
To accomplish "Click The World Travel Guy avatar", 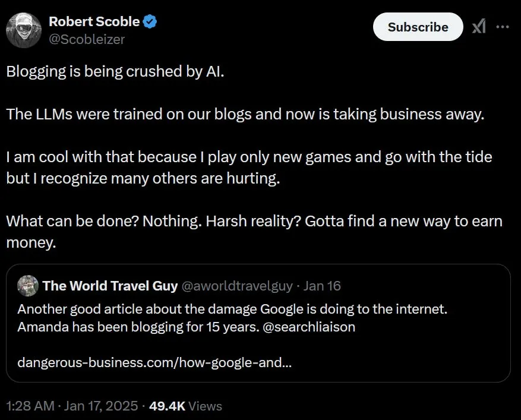I will pyautogui.click(x=27, y=286).
